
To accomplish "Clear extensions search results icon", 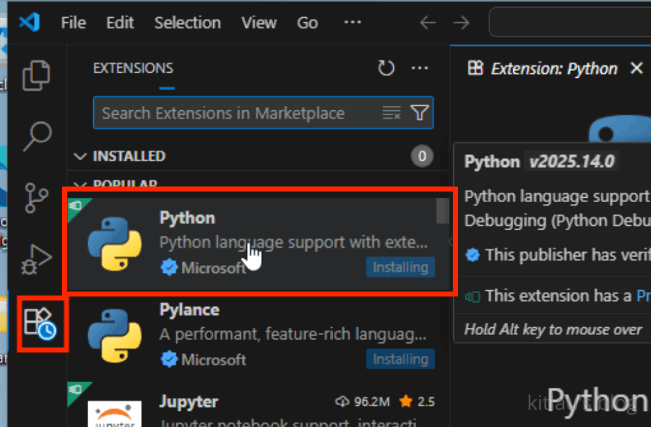I will pos(391,113).
